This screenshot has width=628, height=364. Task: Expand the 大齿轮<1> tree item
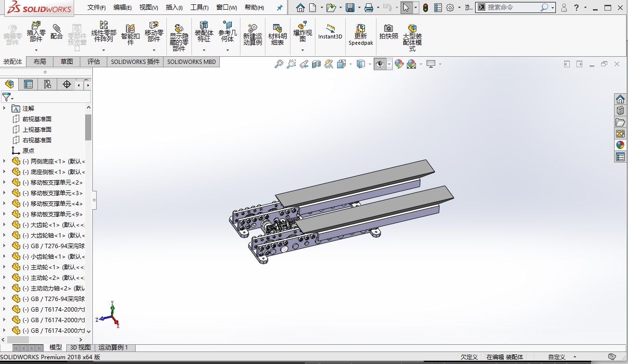click(x=4, y=224)
